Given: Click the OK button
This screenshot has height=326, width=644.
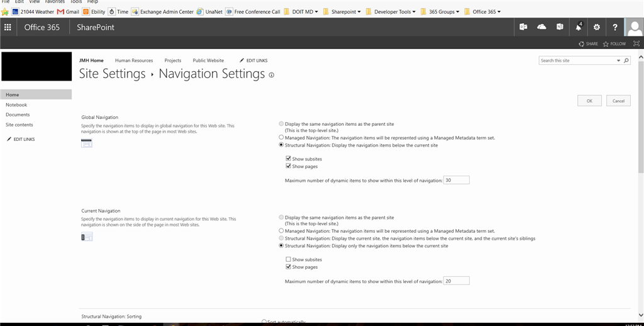Looking at the screenshot, I should tap(589, 101).
